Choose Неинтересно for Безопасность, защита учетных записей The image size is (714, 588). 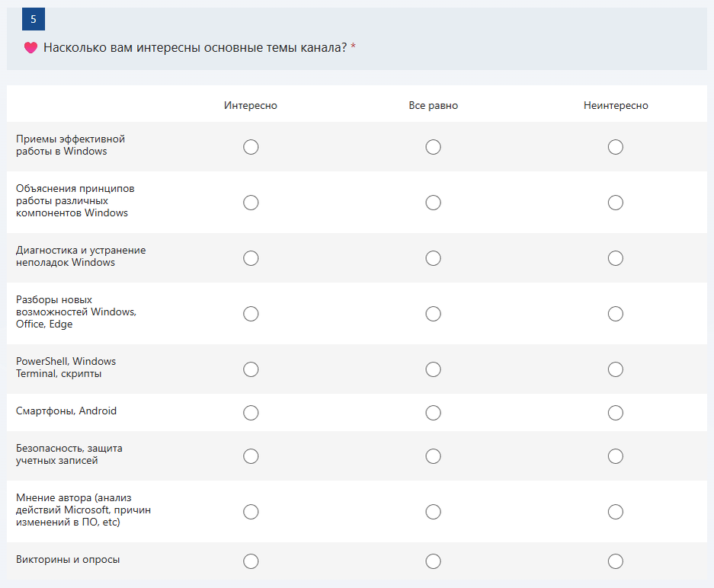616,456
